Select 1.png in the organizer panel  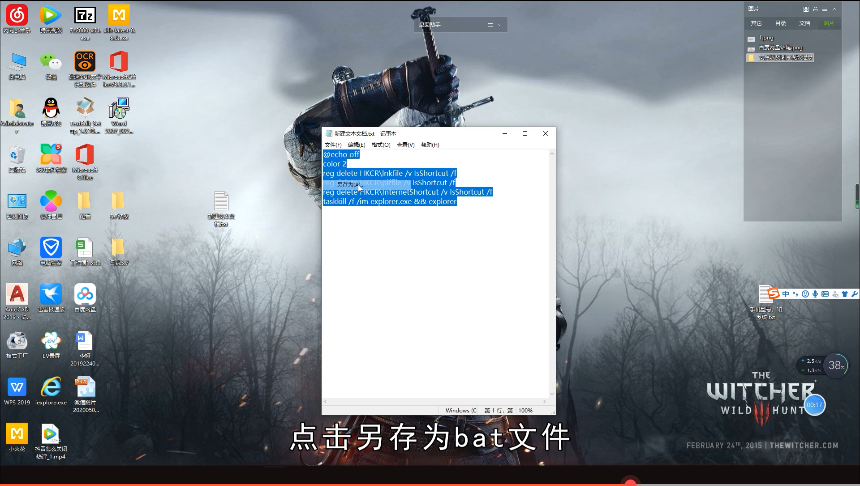coord(761,38)
